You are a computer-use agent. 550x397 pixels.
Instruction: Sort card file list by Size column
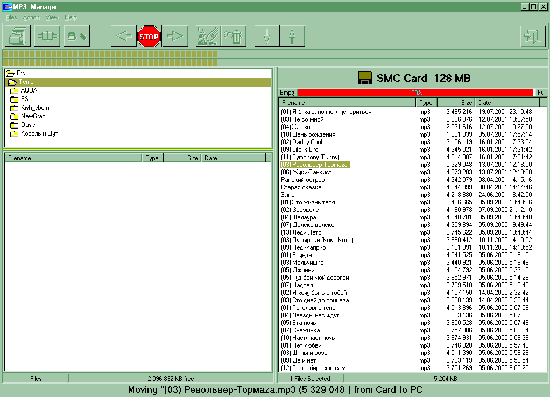[x=456, y=102]
